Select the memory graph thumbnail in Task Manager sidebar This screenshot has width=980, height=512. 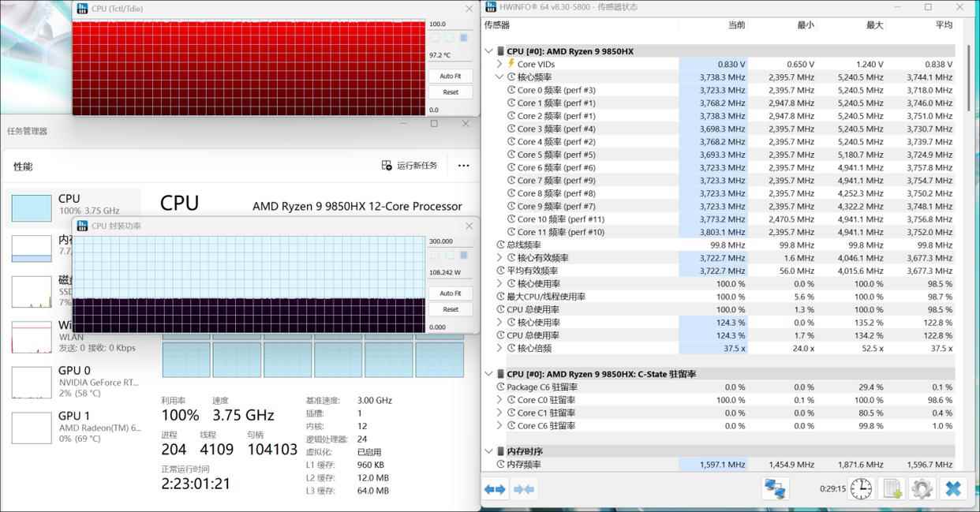coord(32,249)
